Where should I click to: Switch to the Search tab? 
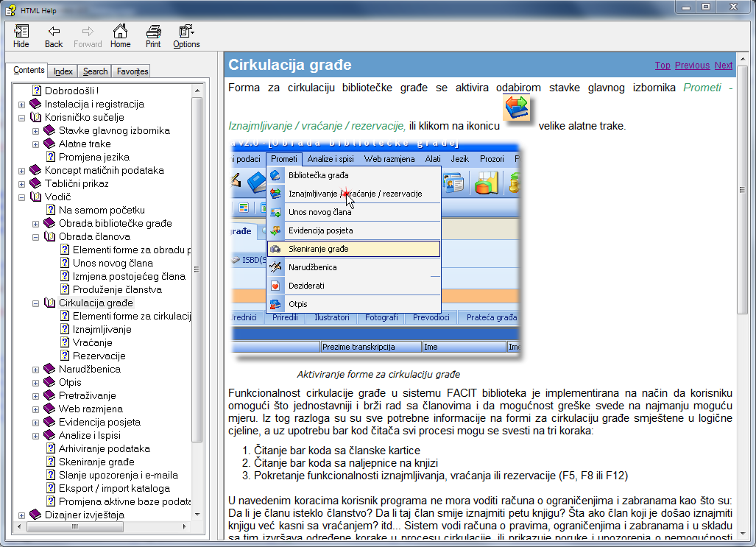coord(95,71)
